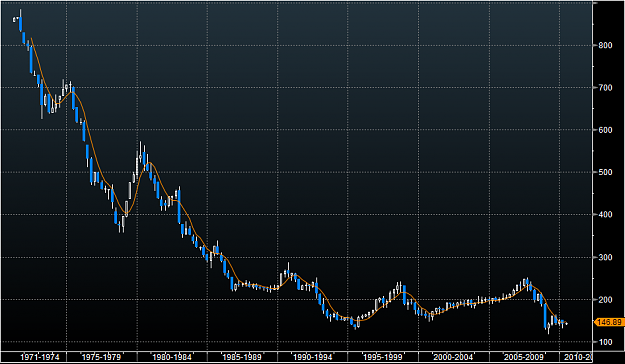Click the 1985-1989 date axis label
Screen dimensions: 625x364
point(242,357)
